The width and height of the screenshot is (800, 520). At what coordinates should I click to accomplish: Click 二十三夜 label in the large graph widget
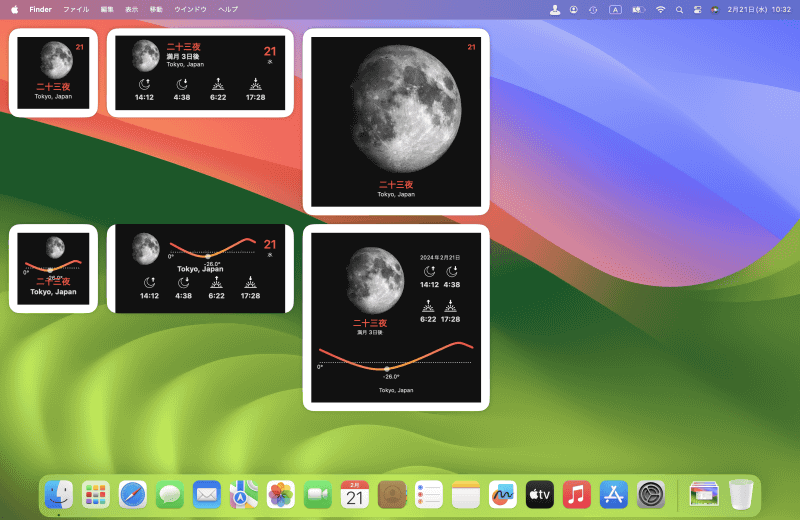pyautogui.click(x=370, y=323)
